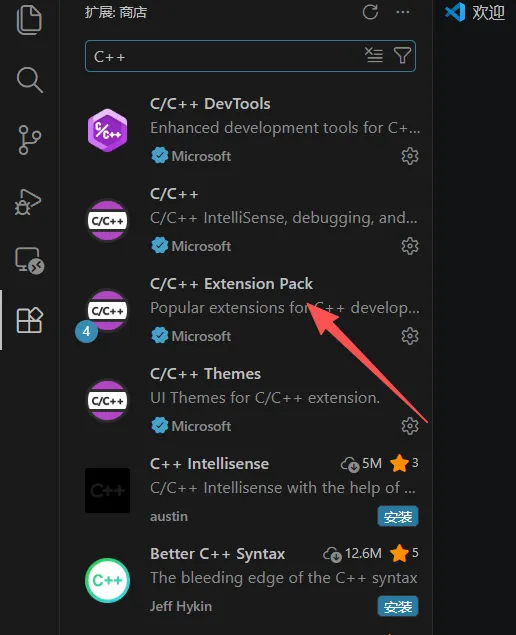516x635 pixels.
Task: Install the Better C++ Syntax extension
Action: coord(398,606)
